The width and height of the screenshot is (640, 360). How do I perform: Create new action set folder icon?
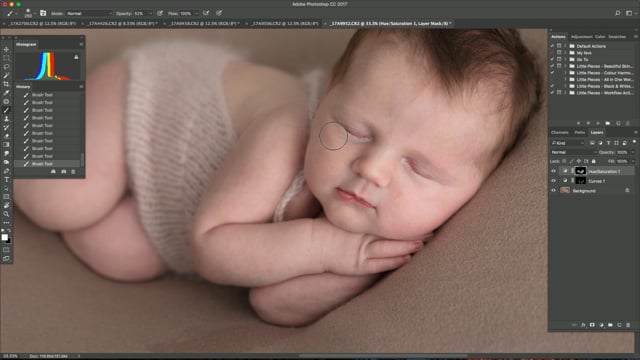[608, 123]
